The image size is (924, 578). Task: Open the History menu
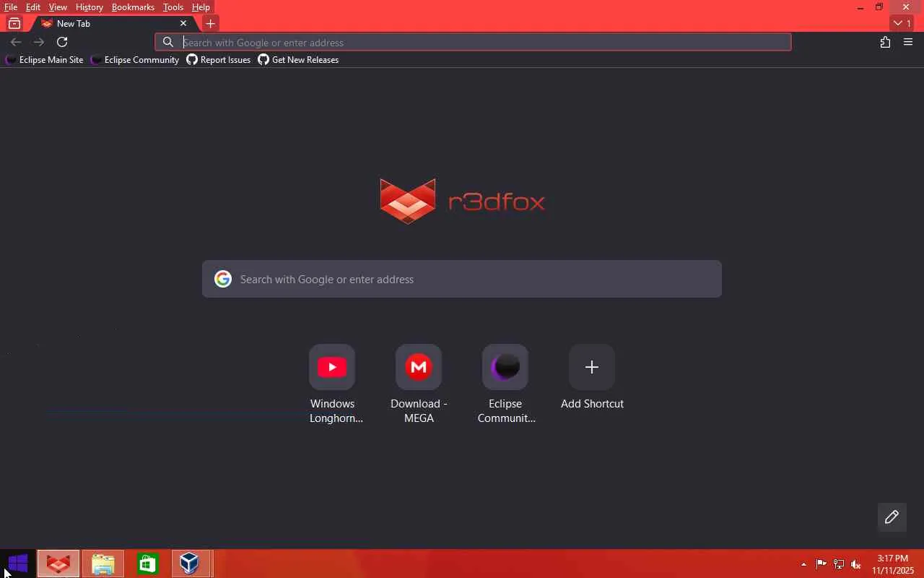pyautogui.click(x=89, y=7)
